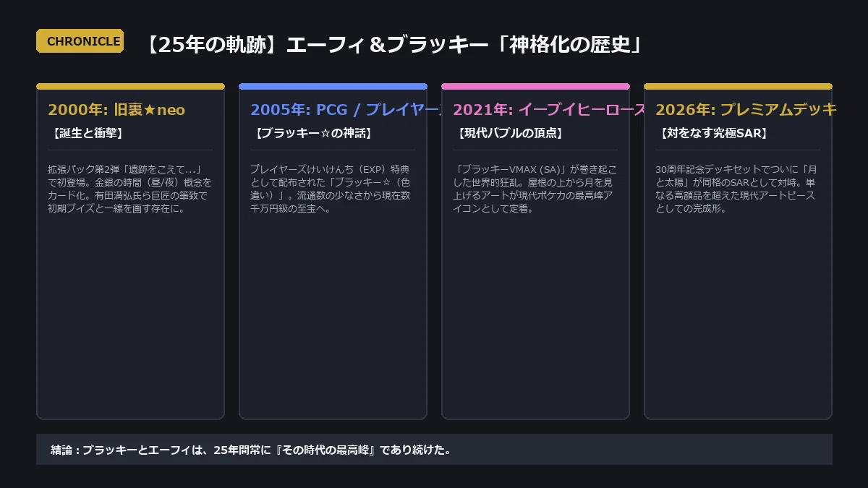Select the 2005年 card's blue top bar
The image size is (868, 488).
333,86
